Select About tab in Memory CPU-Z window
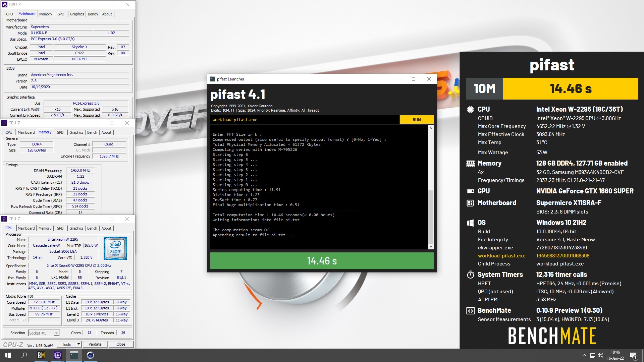 [x=106, y=132]
